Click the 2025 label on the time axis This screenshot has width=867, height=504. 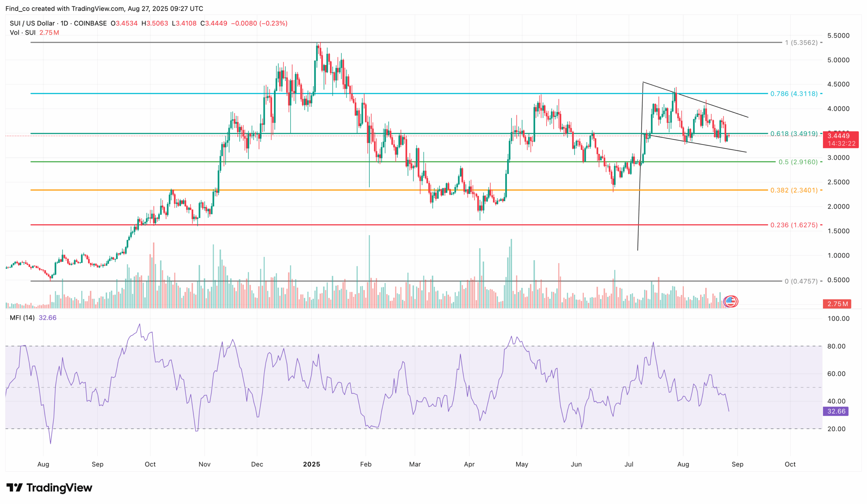pos(312,464)
